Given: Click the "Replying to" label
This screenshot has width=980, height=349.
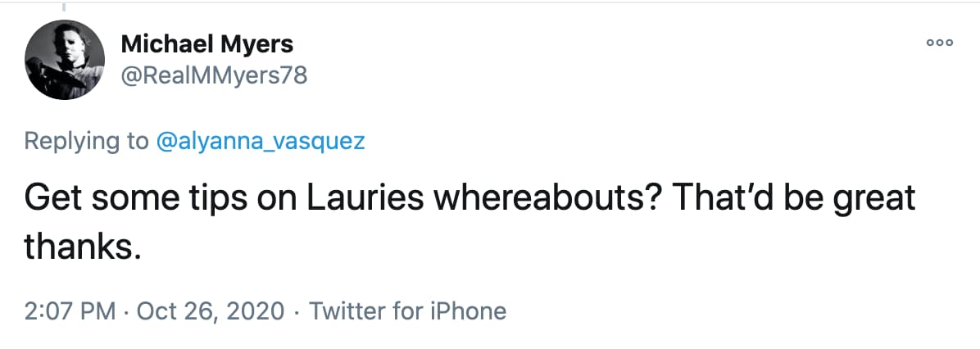Looking at the screenshot, I should tap(87, 141).
